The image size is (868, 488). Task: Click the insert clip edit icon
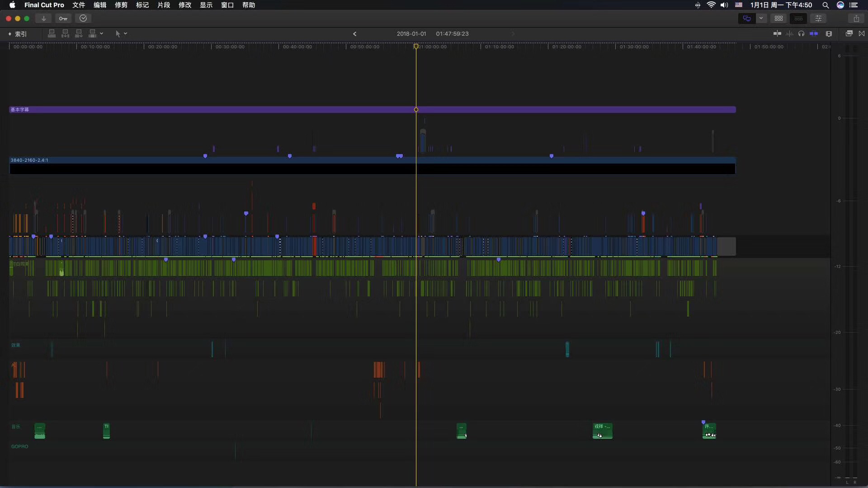[65, 33]
